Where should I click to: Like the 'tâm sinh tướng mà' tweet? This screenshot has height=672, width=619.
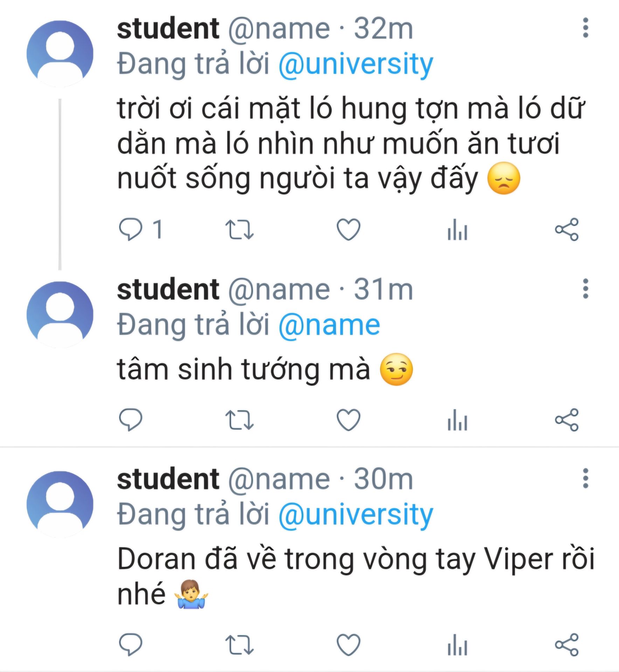pyautogui.click(x=348, y=419)
